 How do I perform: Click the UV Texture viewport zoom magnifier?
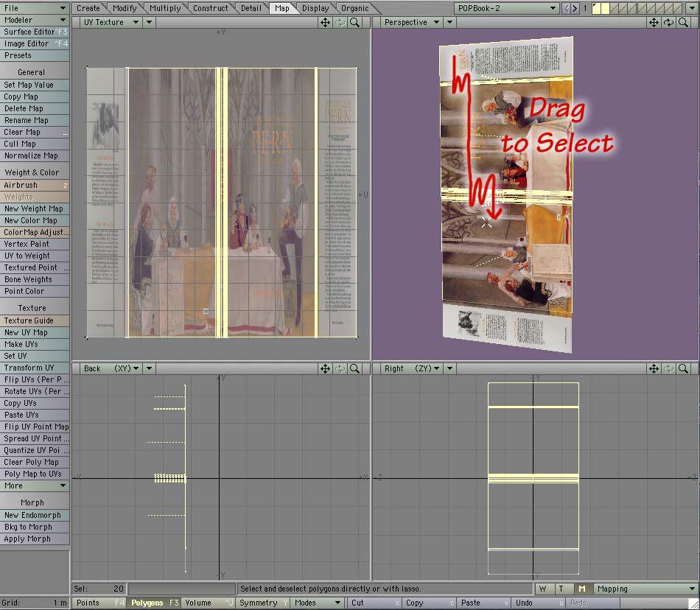[x=355, y=22]
